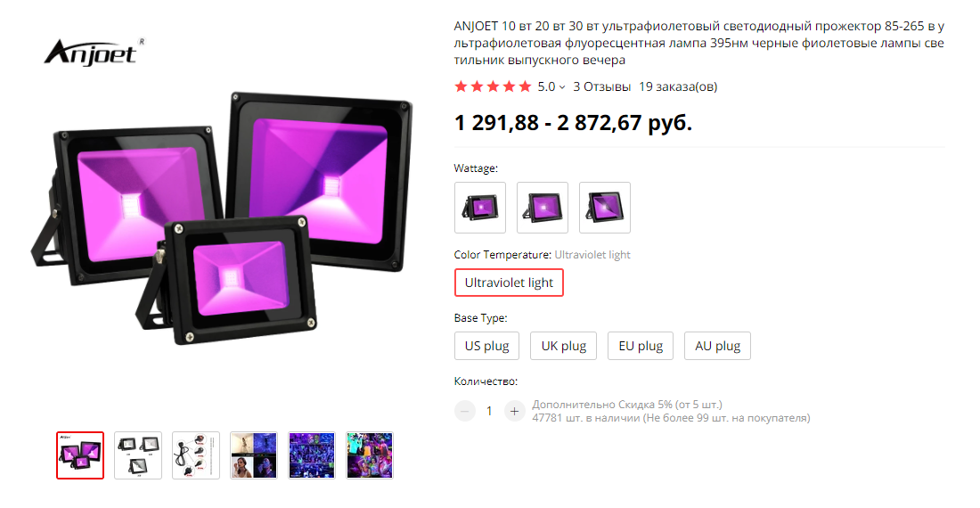Image resolution: width=980 pixels, height=508 pixels.
Task: Show the plug types thumbnail
Action: (196, 455)
